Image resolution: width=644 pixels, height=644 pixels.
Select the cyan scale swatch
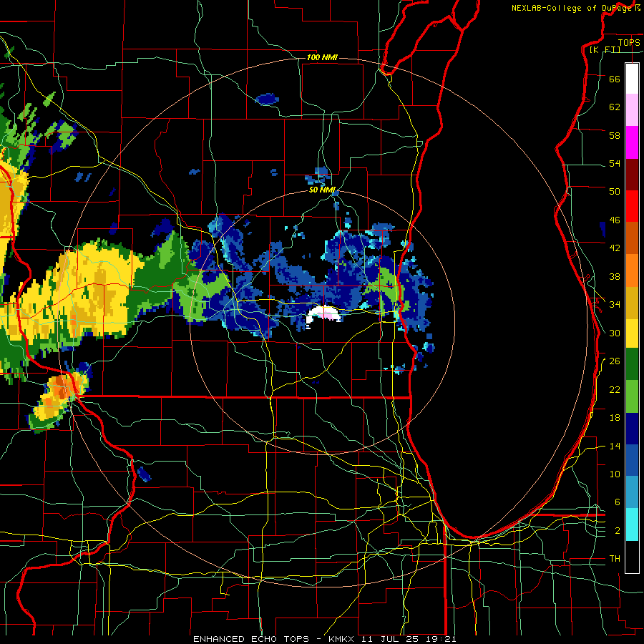tap(632, 525)
